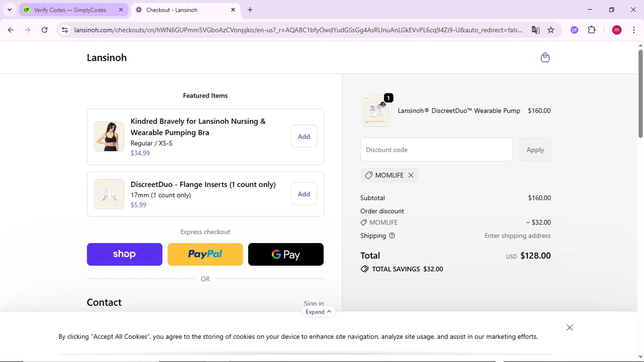Reload the checkout page
This screenshot has height=362, width=644.
click(45, 30)
